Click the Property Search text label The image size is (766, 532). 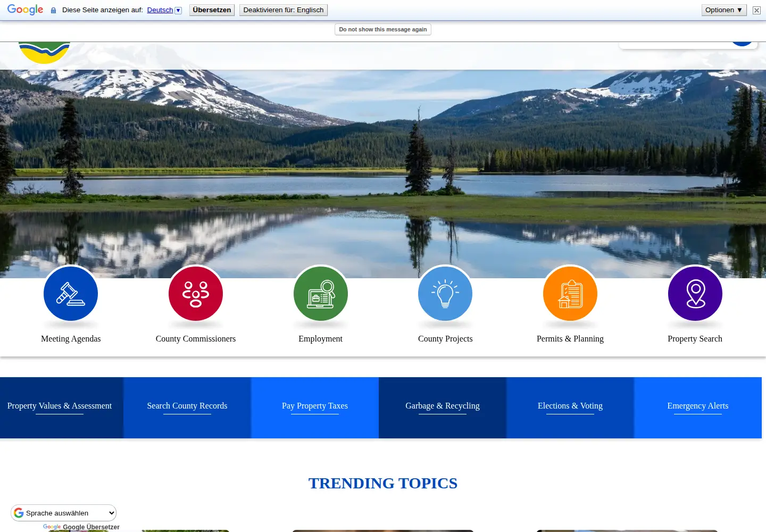pos(695,339)
